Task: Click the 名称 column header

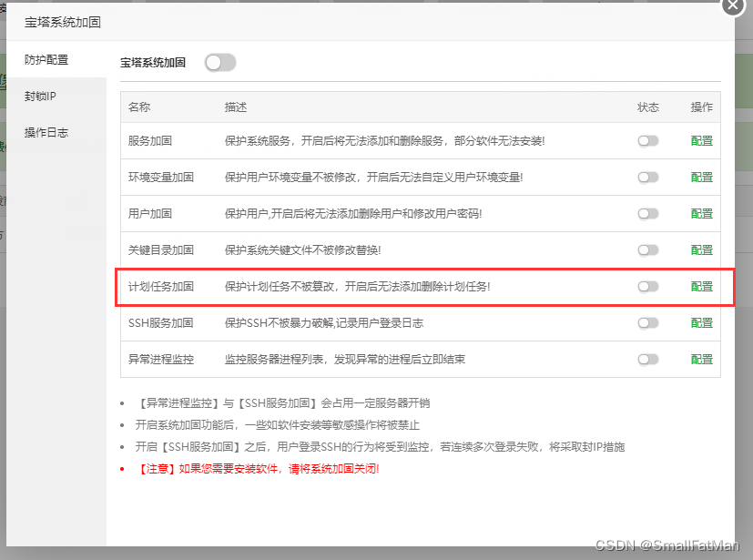Action: [139, 107]
